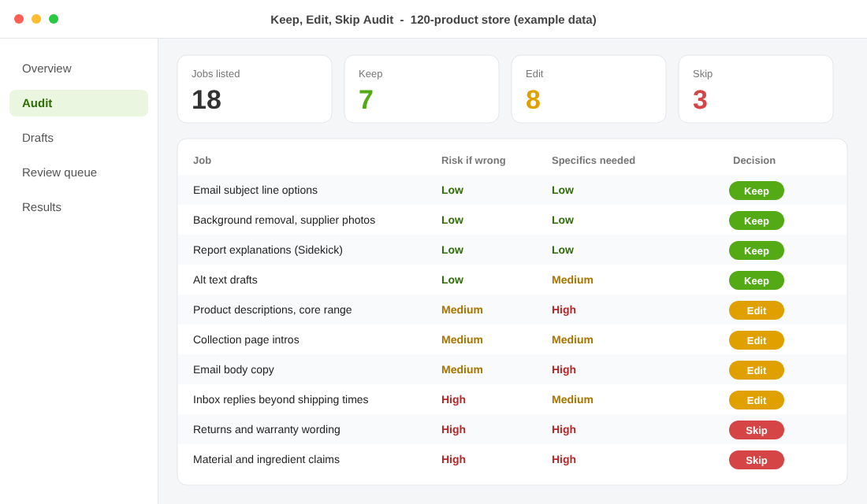This screenshot has width=867, height=504.
Task: Click the Keep count card showing 7
Action: [x=422, y=89]
